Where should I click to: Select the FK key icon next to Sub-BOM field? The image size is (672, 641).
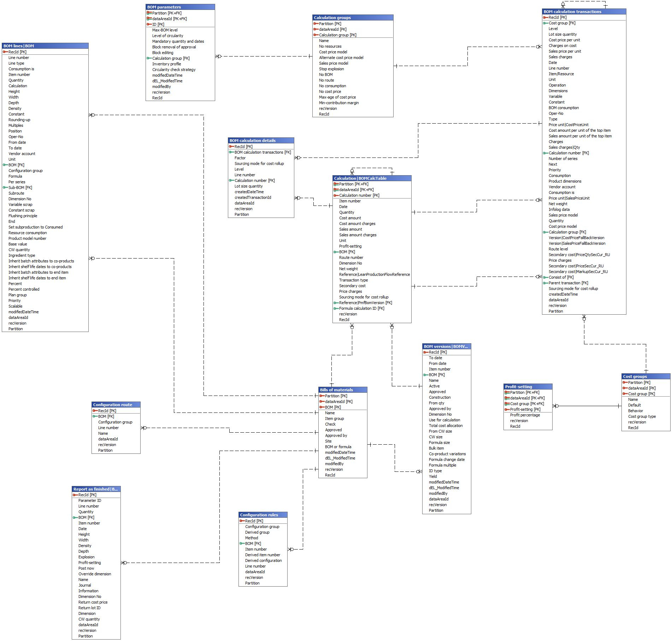pyautogui.click(x=5, y=188)
